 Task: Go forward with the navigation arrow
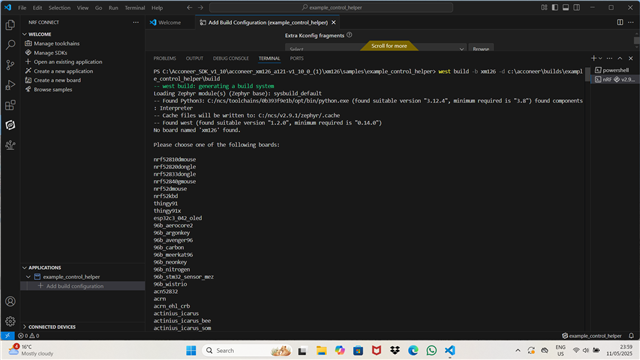click(x=201, y=7)
